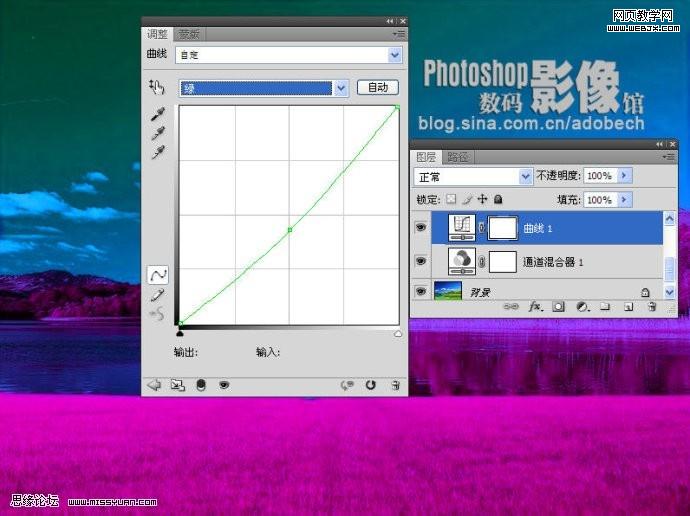Open the channel dropdown showing 绿
This screenshot has height=516, width=690.
(264, 88)
